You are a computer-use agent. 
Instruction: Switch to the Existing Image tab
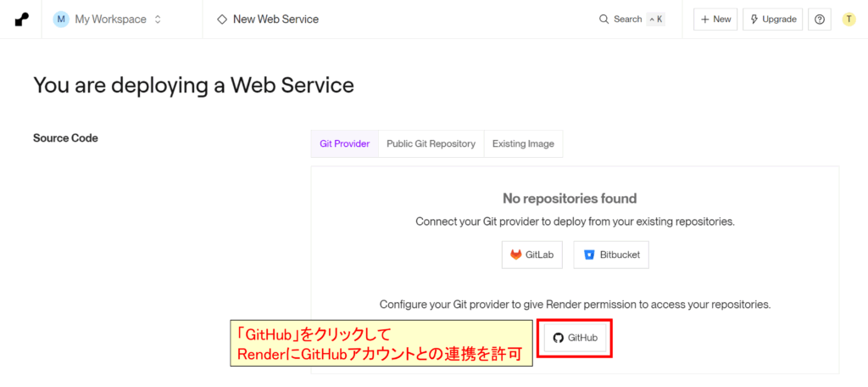(524, 144)
